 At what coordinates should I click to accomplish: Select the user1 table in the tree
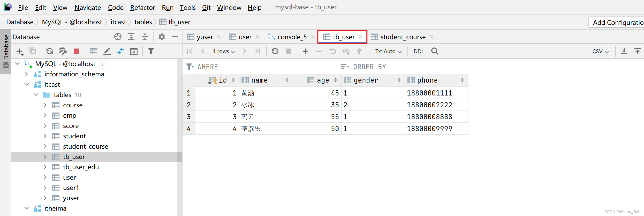click(x=71, y=188)
